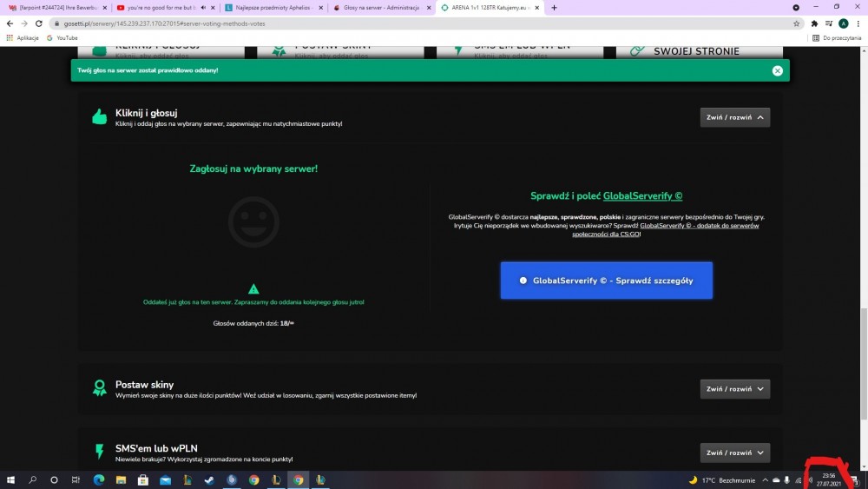
Task: Collapse the 'Kliknij i głosuj' section
Action: (734, 117)
